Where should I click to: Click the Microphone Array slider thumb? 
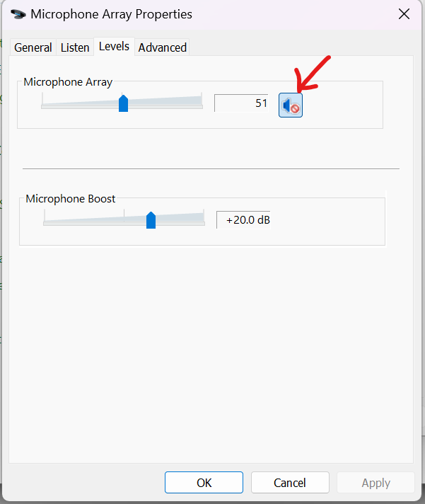123,104
